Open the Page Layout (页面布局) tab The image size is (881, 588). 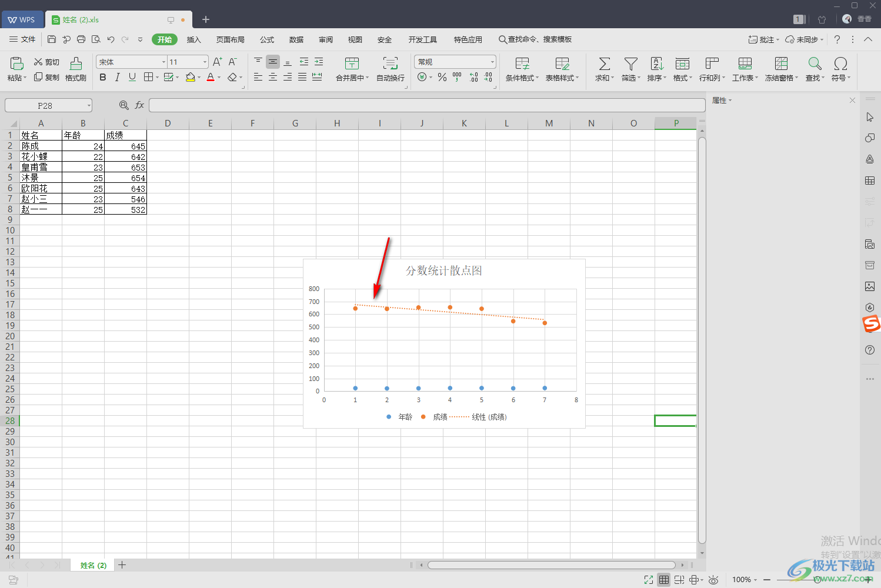[231, 39]
